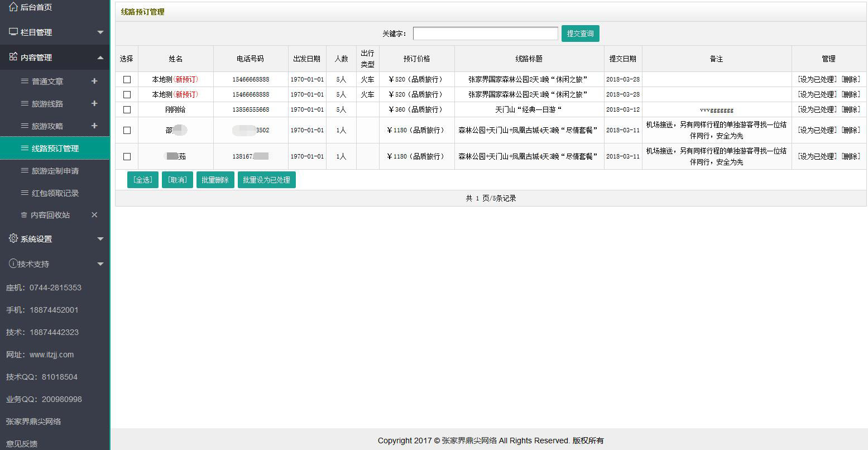Open 旅游攻略 in the sidebar
This screenshot has height=450, width=868.
pos(47,126)
